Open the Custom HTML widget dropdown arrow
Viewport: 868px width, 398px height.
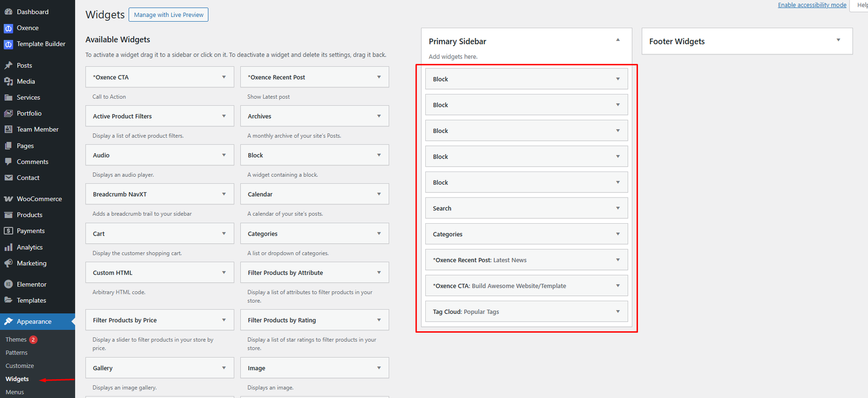click(x=224, y=273)
